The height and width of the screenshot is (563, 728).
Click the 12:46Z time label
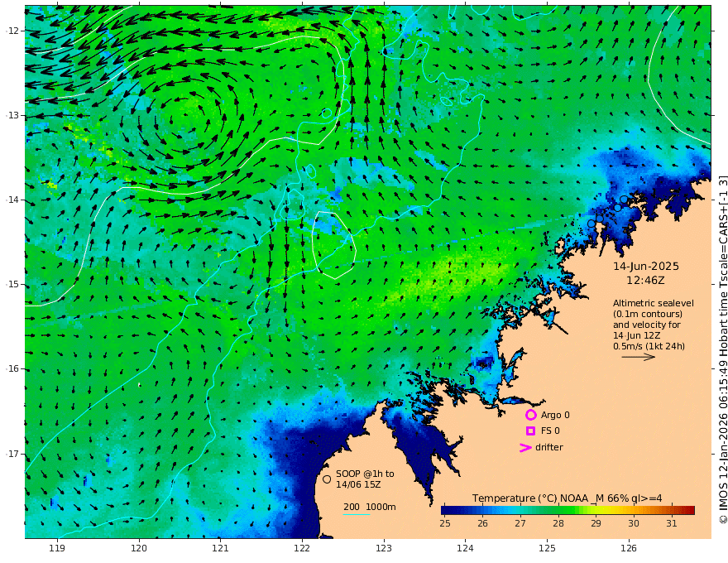pyautogui.click(x=645, y=280)
